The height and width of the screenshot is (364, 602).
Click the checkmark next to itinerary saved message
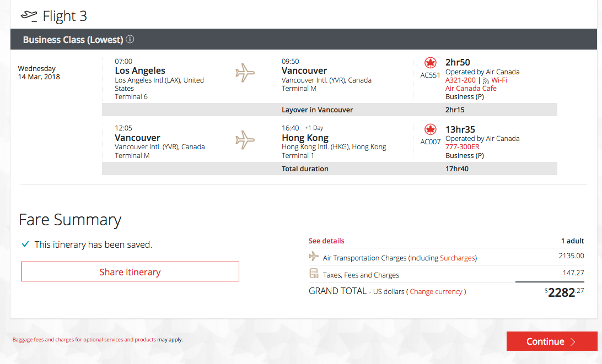coord(25,244)
